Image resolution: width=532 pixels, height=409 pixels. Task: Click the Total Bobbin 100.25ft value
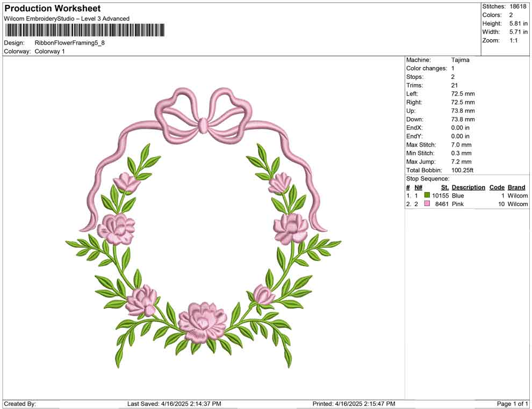(x=462, y=170)
